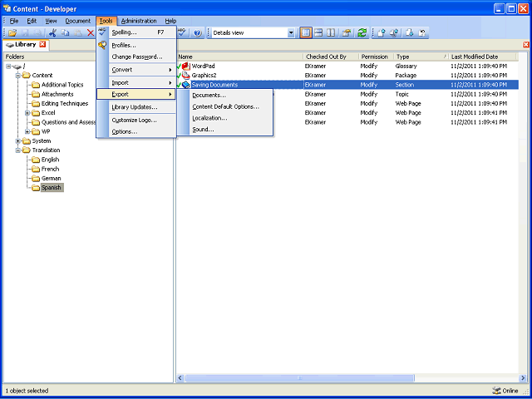
Task: Select the Editing Techniques folder
Action: pos(65,103)
